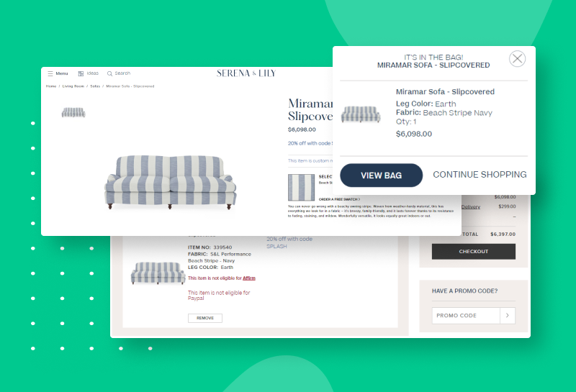Click the main striped sofa product image
This screenshot has height=392, width=576.
click(x=171, y=182)
